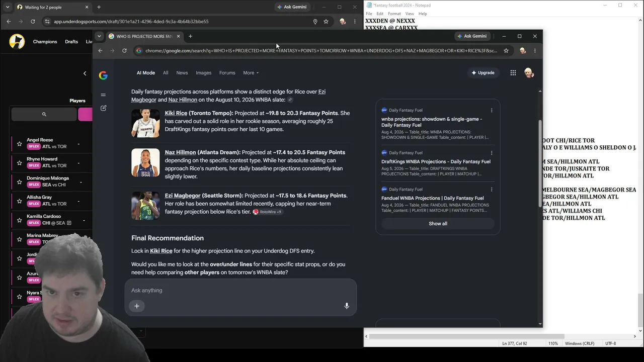This screenshot has width=644, height=362.
Task: Click the back chevron above the Players panel
Action: click(85, 73)
